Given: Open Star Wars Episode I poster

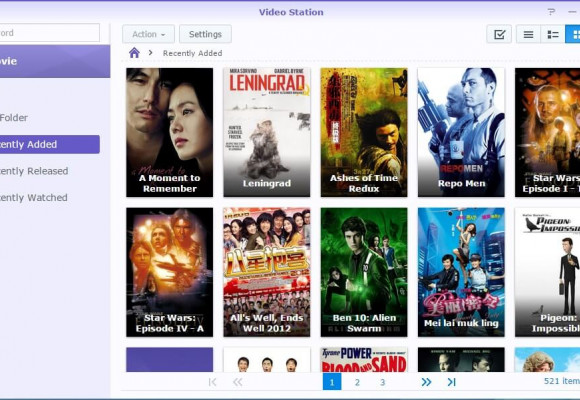Looking at the screenshot, I should click(x=547, y=132).
